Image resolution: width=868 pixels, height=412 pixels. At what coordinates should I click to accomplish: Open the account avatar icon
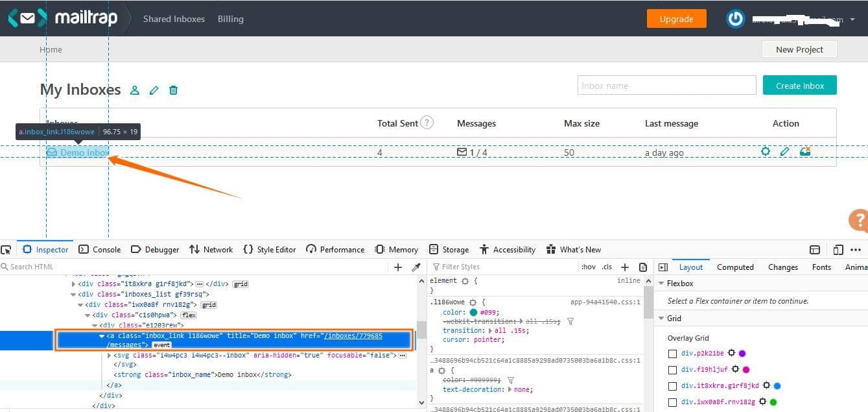point(735,19)
